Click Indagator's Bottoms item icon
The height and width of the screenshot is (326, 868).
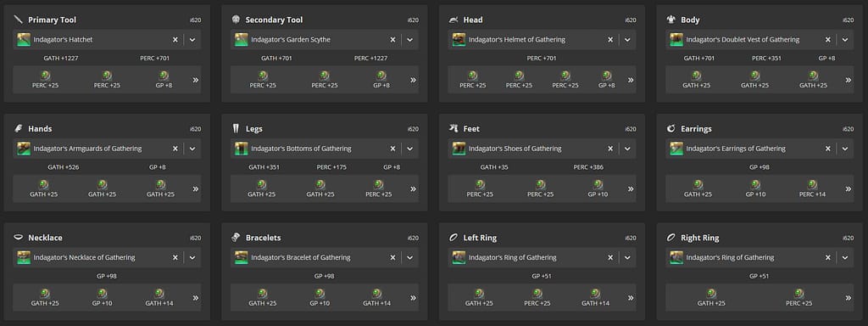[242, 149]
